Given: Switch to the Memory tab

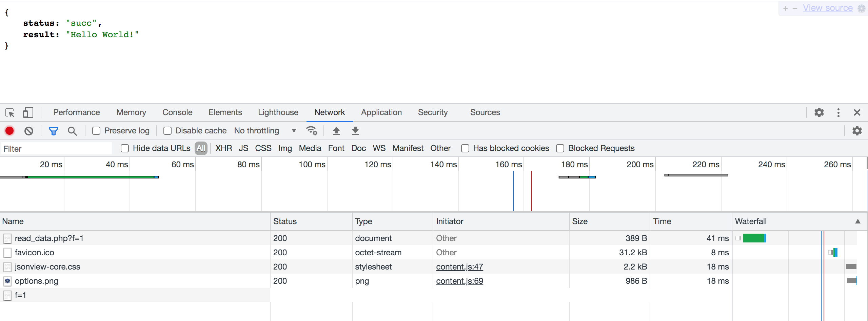Looking at the screenshot, I should (x=131, y=112).
